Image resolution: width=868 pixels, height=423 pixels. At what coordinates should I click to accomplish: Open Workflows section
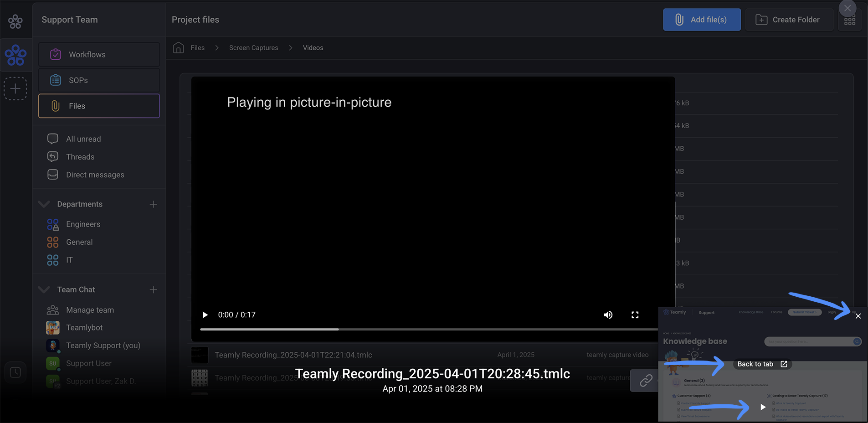tap(99, 55)
